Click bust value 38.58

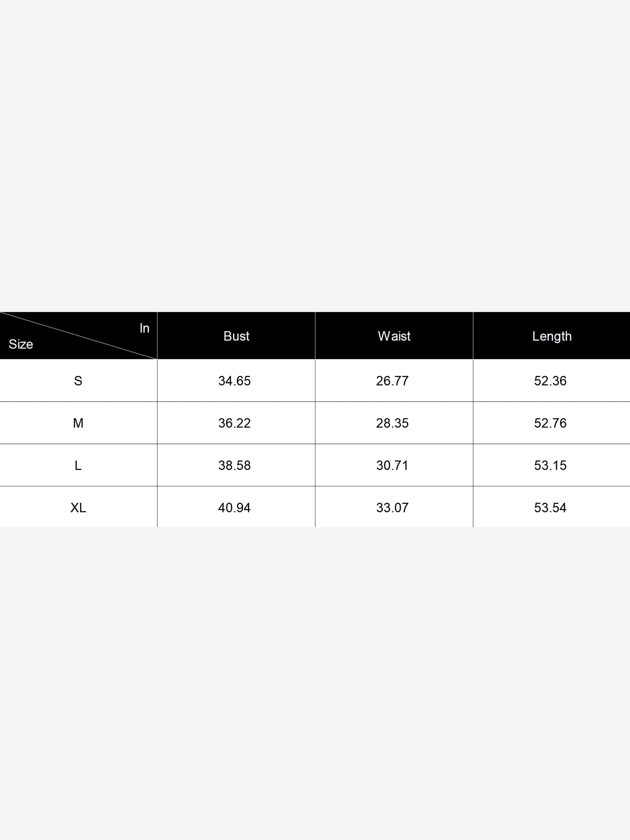coord(234,465)
